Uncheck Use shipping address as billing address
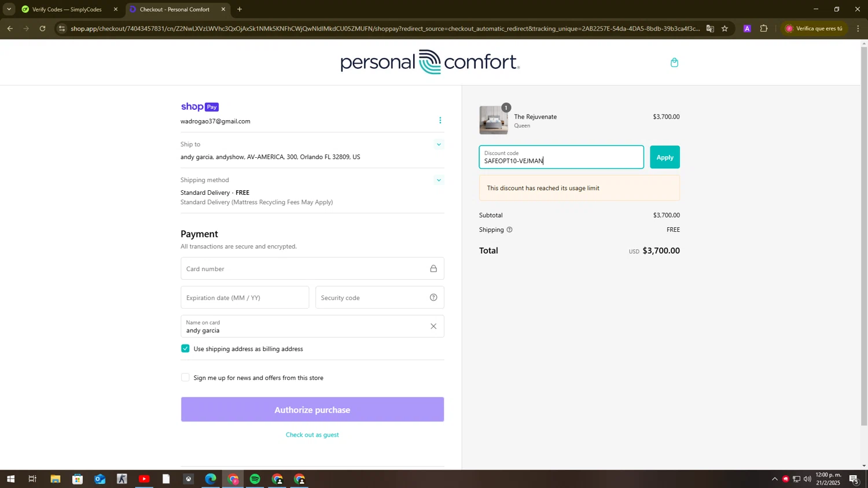 [185, 349]
